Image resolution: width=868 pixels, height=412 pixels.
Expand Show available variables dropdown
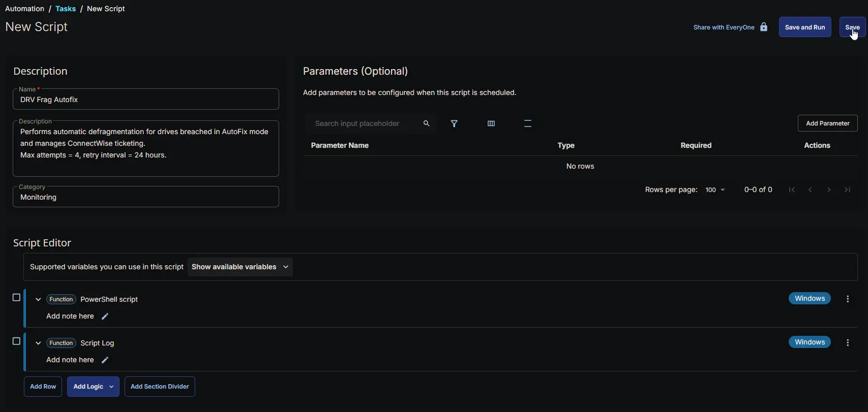pyautogui.click(x=240, y=267)
